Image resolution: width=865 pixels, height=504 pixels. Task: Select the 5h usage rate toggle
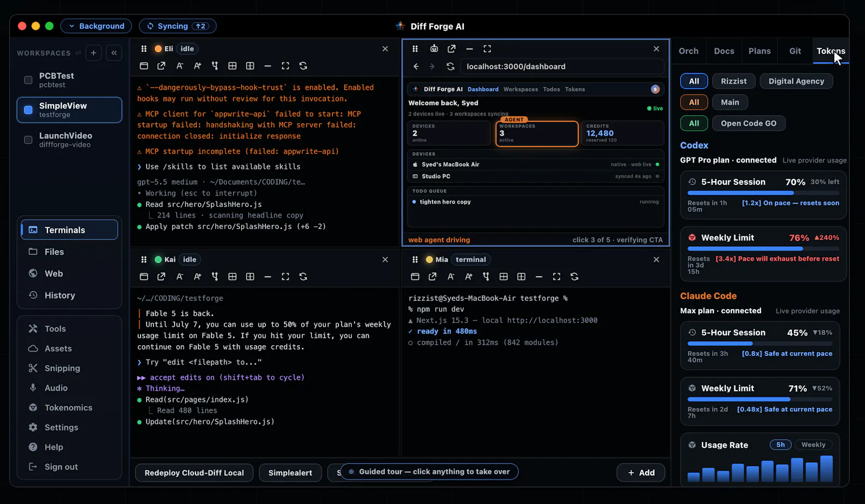[781, 445]
